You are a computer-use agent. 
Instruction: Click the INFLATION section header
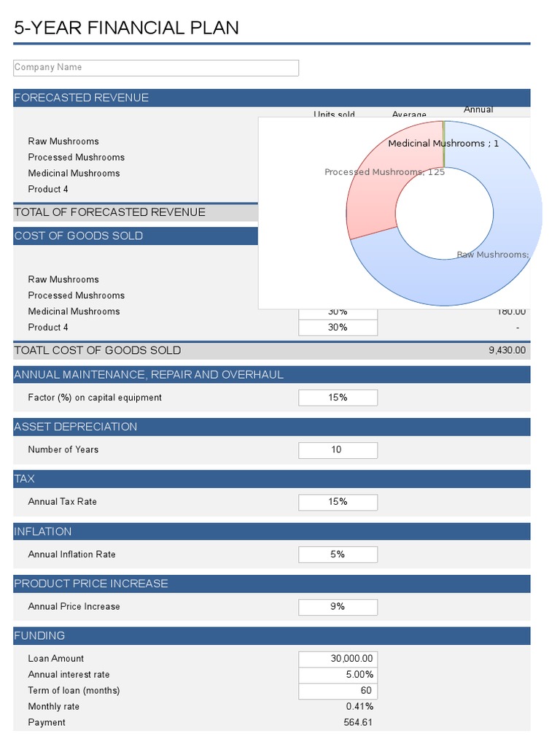271,531
